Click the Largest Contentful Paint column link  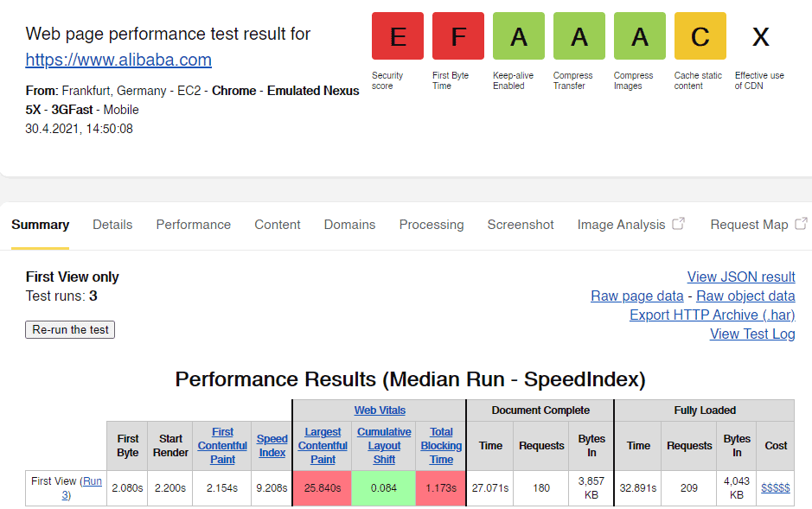point(323,445)
